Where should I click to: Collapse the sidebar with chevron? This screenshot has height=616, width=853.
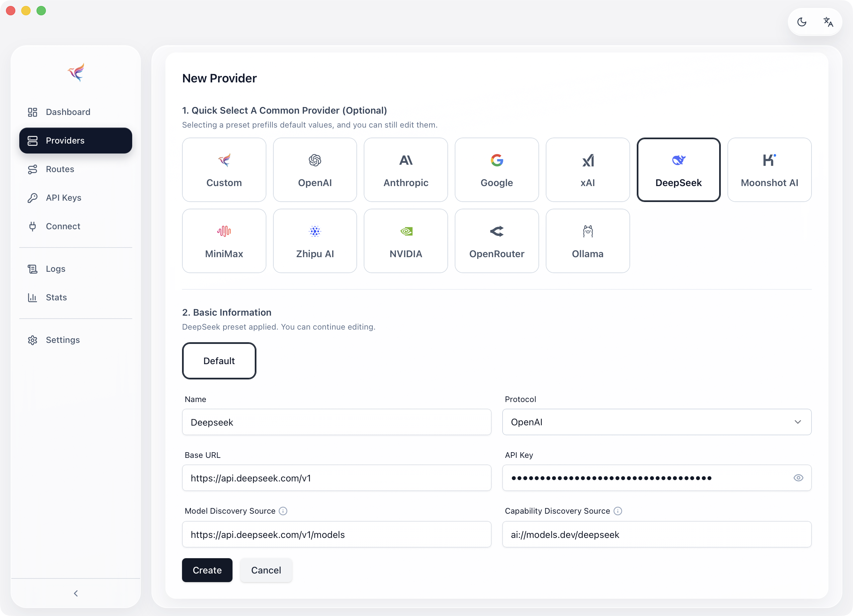click(76, 593)
